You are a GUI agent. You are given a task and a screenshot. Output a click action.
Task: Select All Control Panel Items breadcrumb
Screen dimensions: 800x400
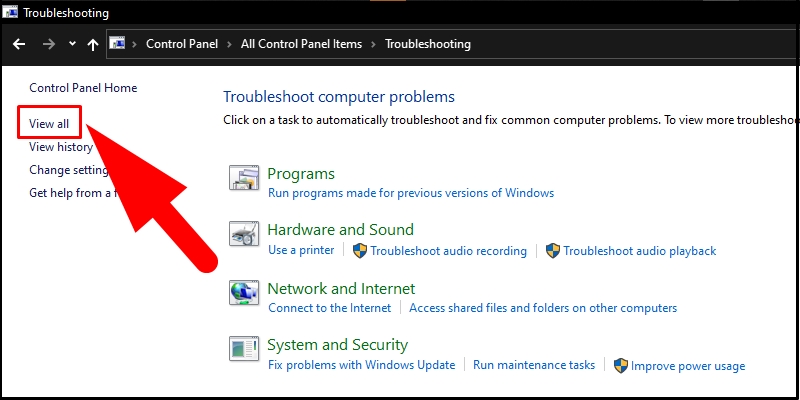pyautogui.click(x=302, y=44)
